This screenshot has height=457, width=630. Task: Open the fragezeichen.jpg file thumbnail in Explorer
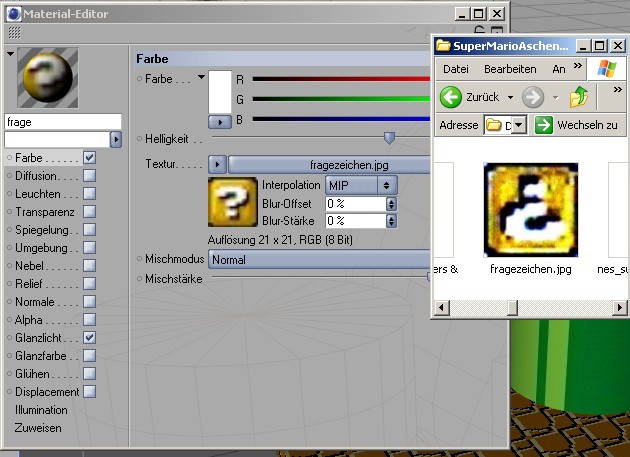click(x=530, y=210)
